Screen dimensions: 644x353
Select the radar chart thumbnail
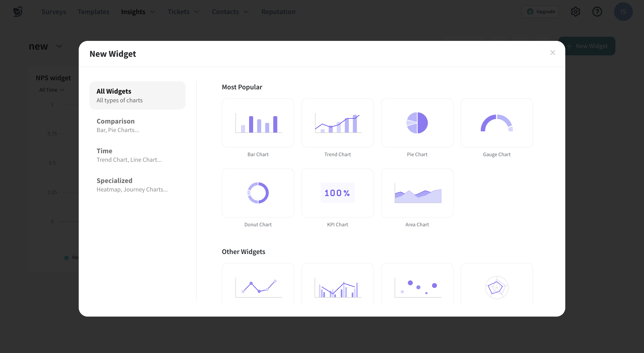[x=496, y=285]
